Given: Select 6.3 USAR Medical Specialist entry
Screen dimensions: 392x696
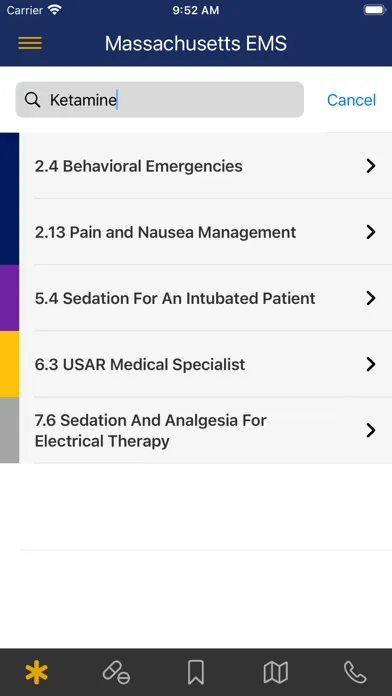Looking at the screenshot, I should 206,364.
